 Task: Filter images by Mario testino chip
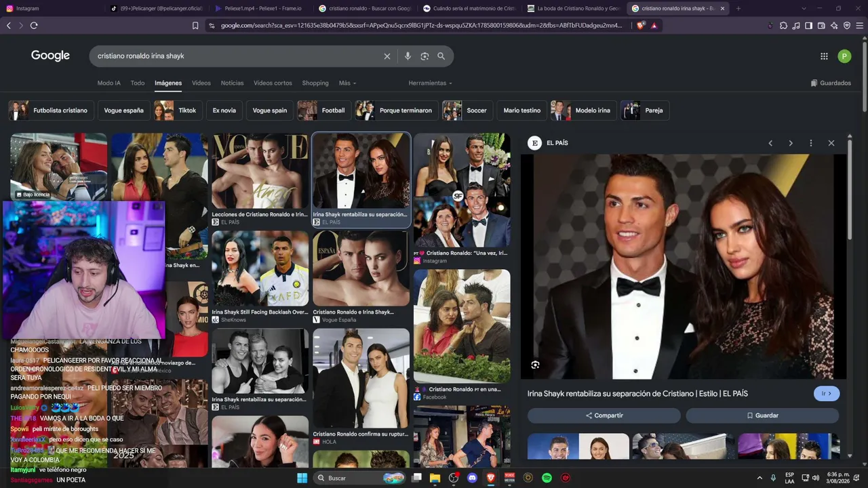[x=522, y=110]
